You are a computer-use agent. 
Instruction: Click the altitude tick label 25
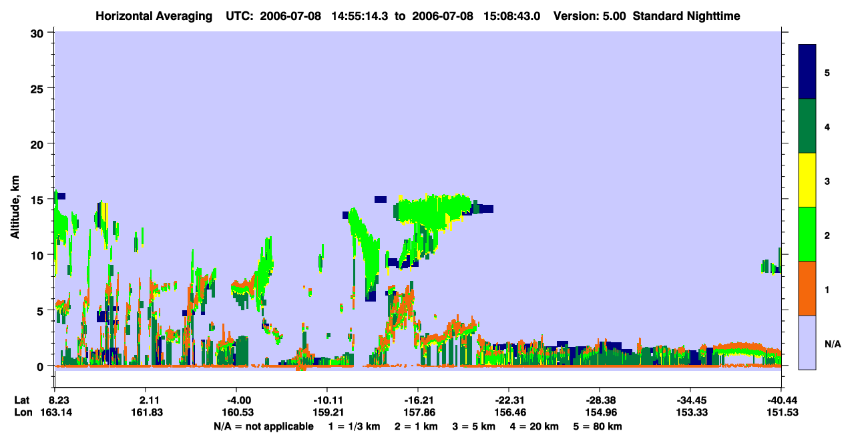[x=38, y=88]
